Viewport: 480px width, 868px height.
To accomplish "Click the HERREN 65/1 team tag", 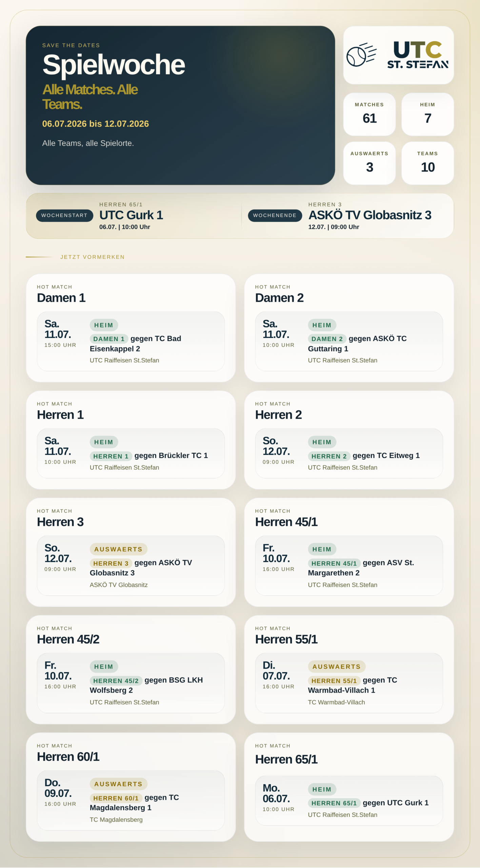I will click(334, 803).
